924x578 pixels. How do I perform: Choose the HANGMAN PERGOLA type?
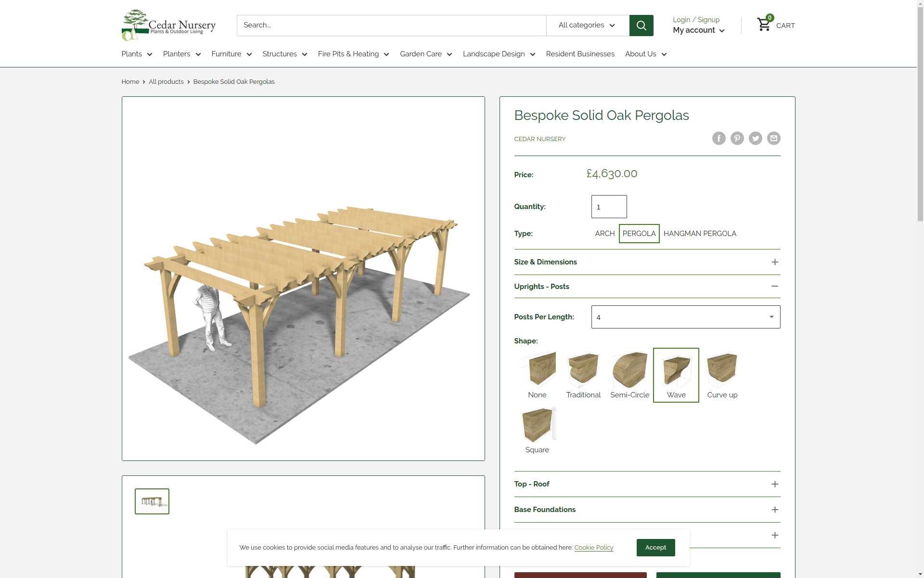tap(700, 234)
